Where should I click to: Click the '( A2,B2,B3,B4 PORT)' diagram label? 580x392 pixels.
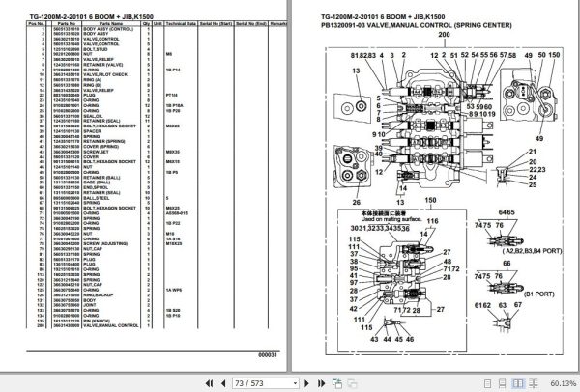tap(532, 251)
